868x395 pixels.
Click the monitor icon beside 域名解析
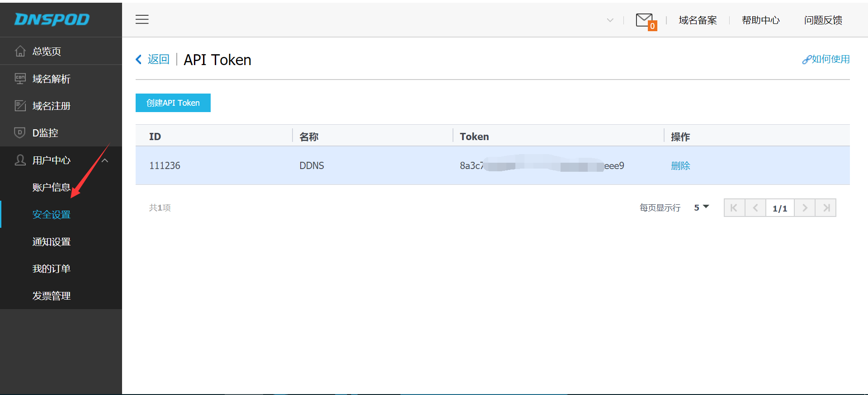pos(20,79)
